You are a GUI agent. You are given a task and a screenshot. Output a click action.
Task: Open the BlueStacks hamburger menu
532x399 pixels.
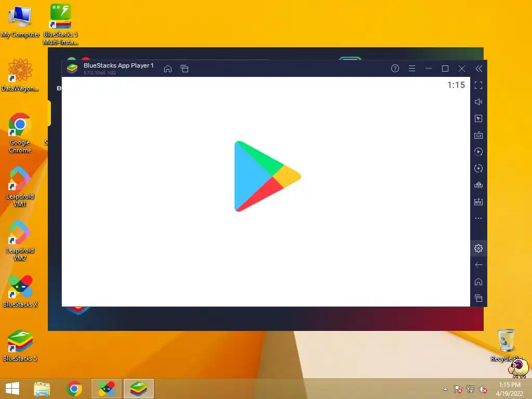click(x=412, y=69)
